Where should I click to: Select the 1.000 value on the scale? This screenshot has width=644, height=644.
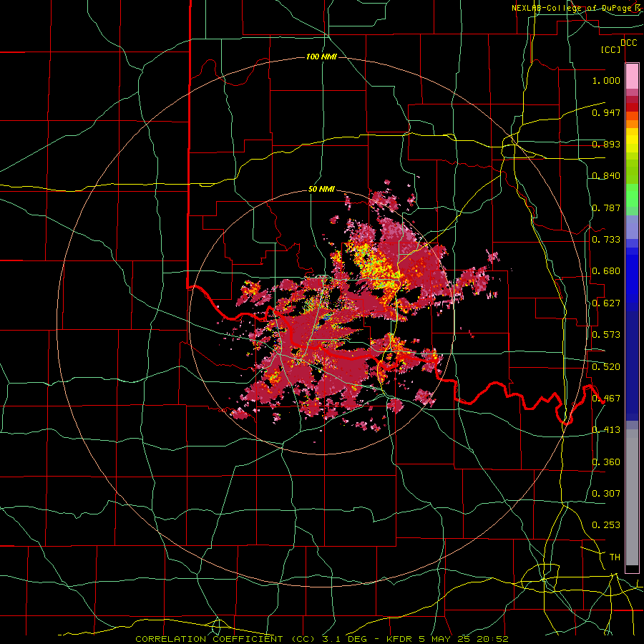click(606, 80)
